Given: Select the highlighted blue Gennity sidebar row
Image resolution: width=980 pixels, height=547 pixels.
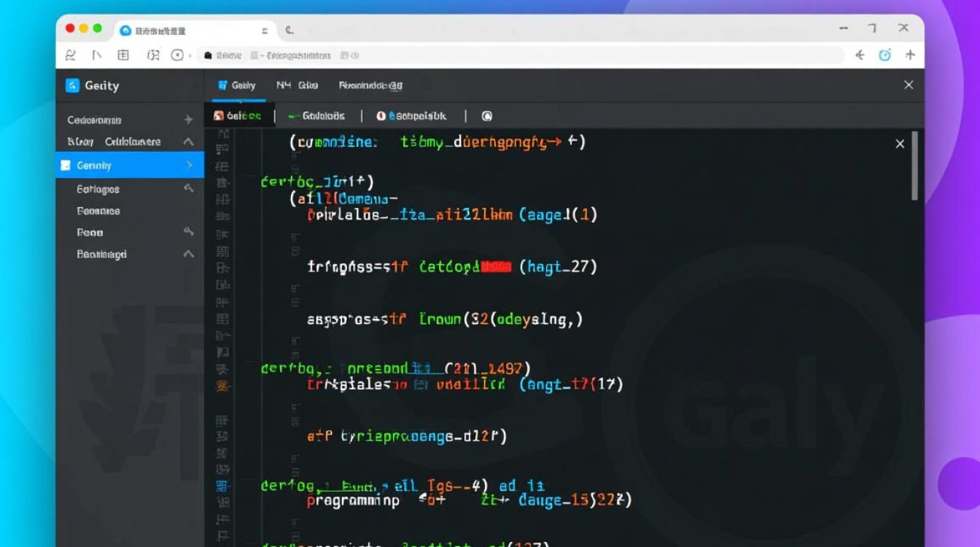Looking at the screenshot, I should pos(130,166).
